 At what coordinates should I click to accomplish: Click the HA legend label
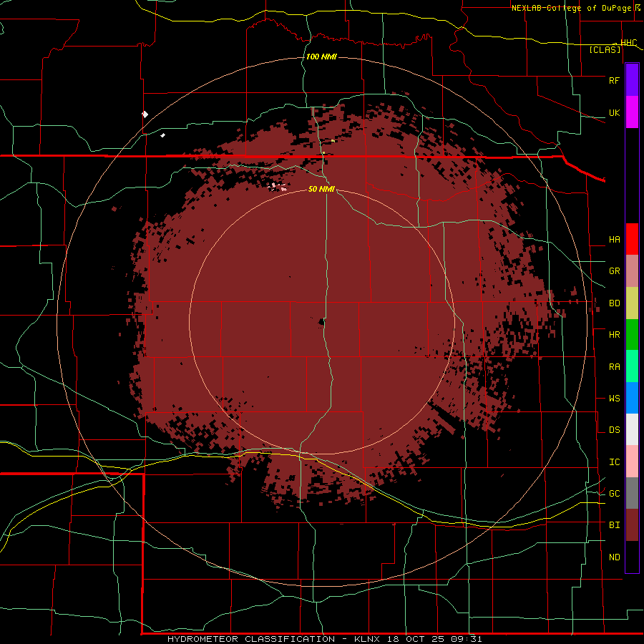coord(614,240)
